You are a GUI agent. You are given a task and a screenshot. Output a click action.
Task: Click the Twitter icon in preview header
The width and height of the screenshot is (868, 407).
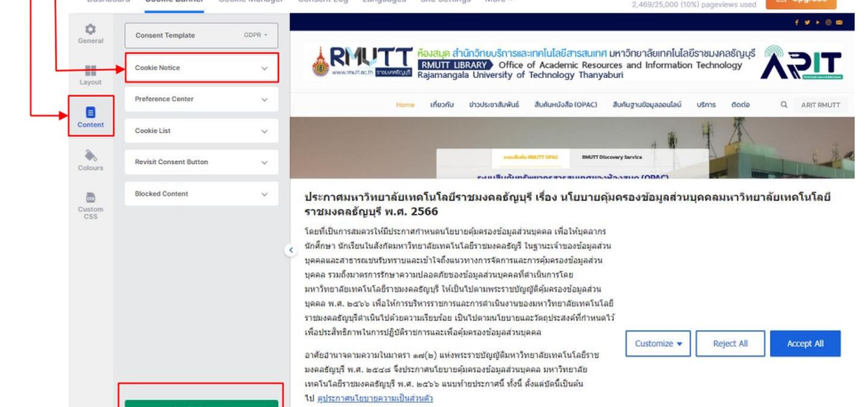click(x=807, y=22)
